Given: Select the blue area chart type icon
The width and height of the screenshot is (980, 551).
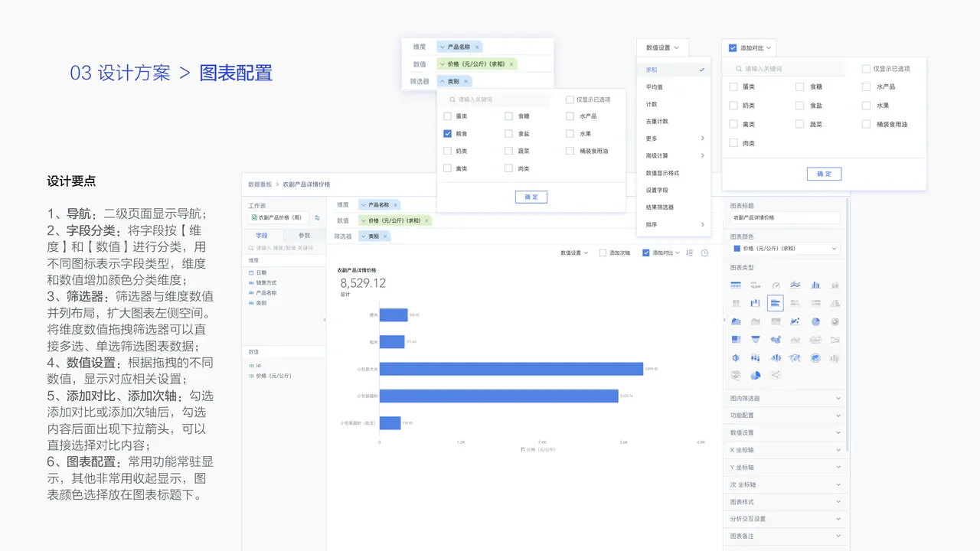Looking at the screenshot, I should coord(736,321).
